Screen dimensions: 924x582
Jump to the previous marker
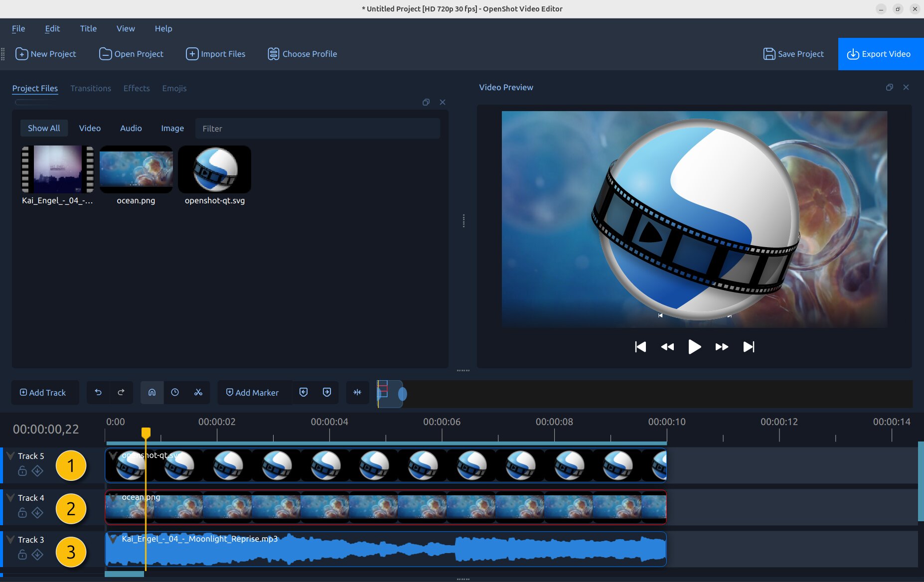[304, 392]
